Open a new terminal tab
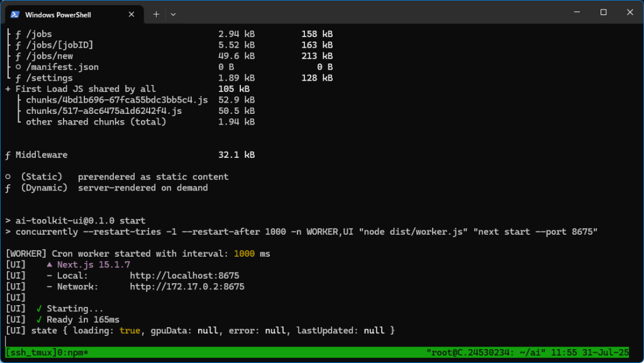644x363 pixels. click(156, 14)
